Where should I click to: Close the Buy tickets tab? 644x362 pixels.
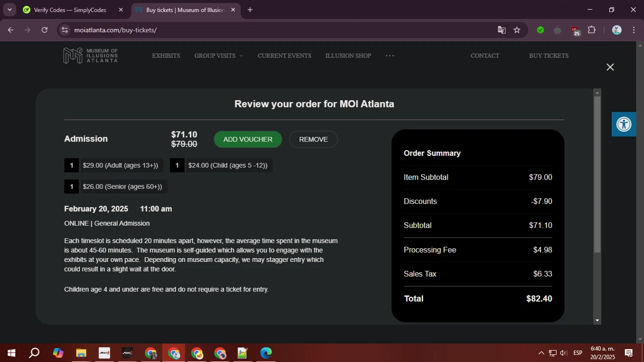(233, 10)
